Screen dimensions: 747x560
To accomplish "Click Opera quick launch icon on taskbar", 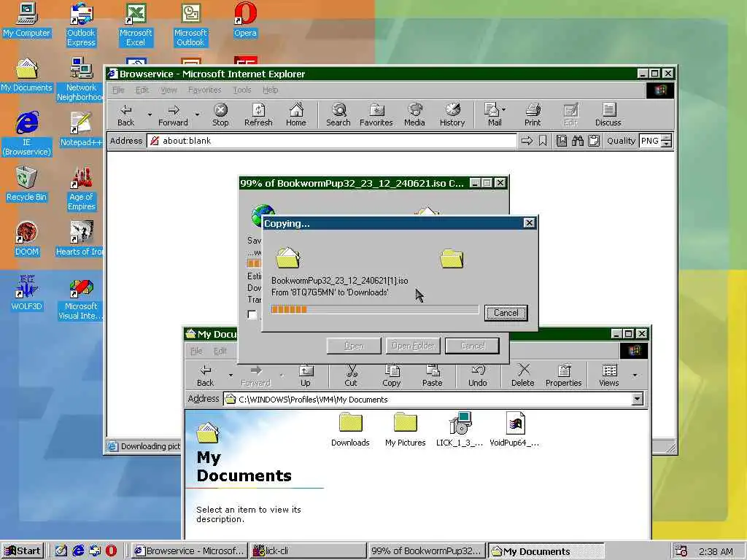I will [x=111, y=551].
